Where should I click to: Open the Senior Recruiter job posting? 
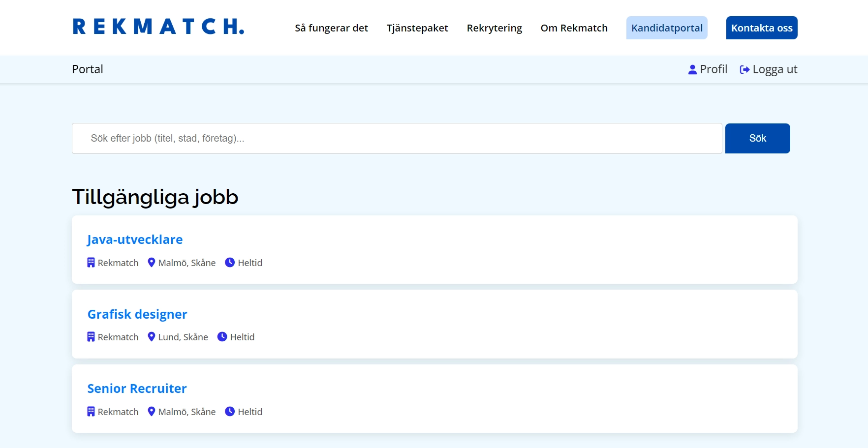click(x=137, y=388)
